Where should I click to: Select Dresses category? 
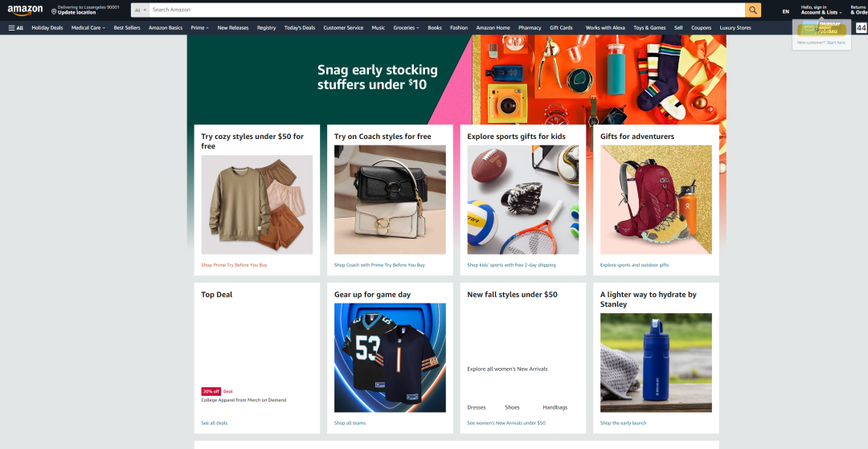[x=477, y=407]
